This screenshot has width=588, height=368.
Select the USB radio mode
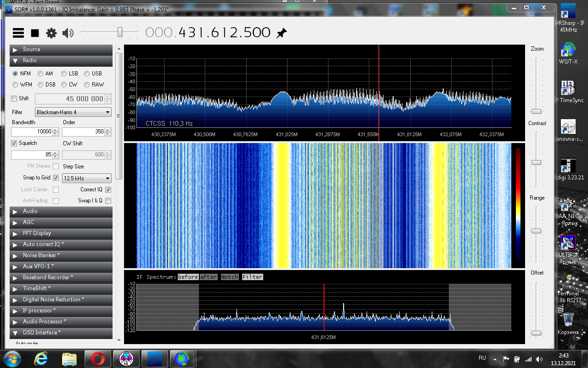(x=87, y=74)
